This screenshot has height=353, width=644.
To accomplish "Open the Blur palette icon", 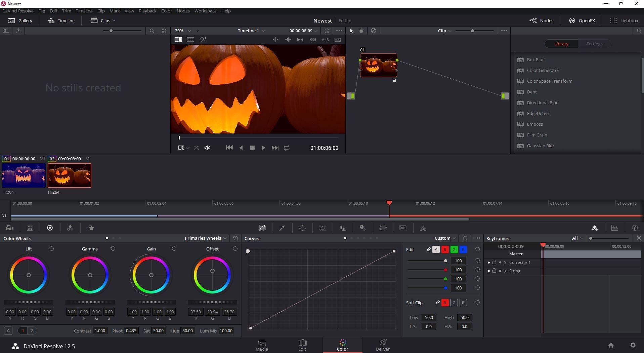I will tap(343, 228).
